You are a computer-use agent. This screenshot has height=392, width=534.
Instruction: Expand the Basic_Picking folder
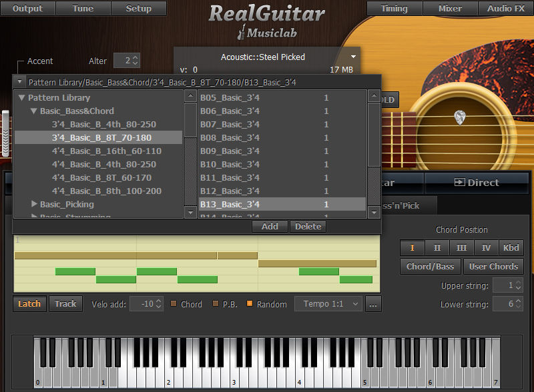pyautogui.click(x=34, y=204)
